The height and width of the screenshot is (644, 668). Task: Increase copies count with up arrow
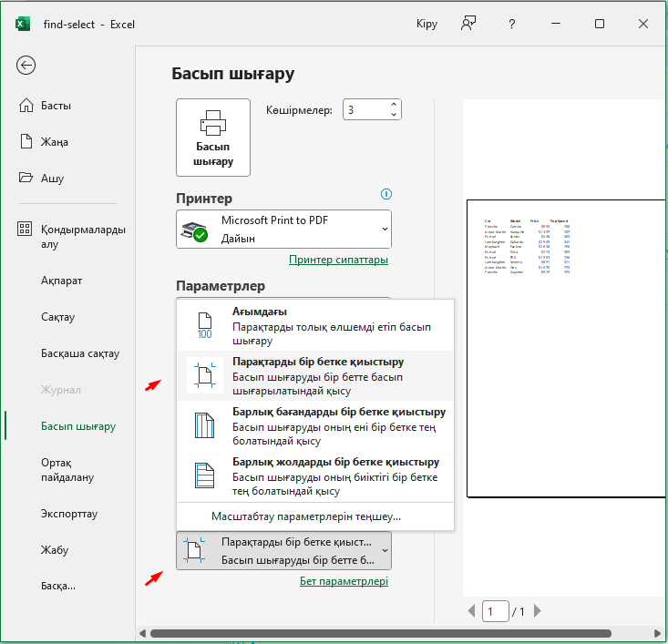pos(394,105)
